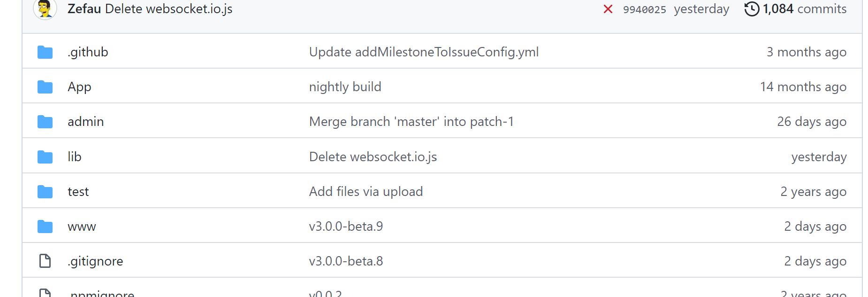Click the lib folder icon

click(45, 156)
